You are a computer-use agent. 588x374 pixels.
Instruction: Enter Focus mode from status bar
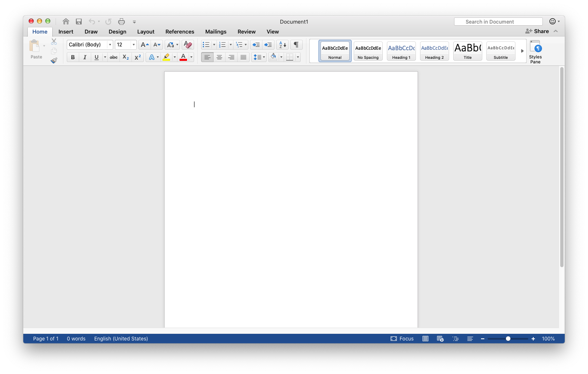pyautogui.click(x=402, y=339)
